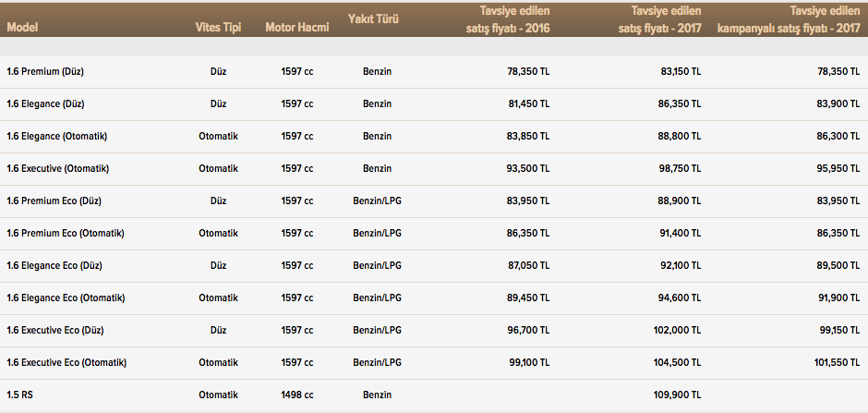Click the 1.5 RS model name

click(x=18, y=395)
